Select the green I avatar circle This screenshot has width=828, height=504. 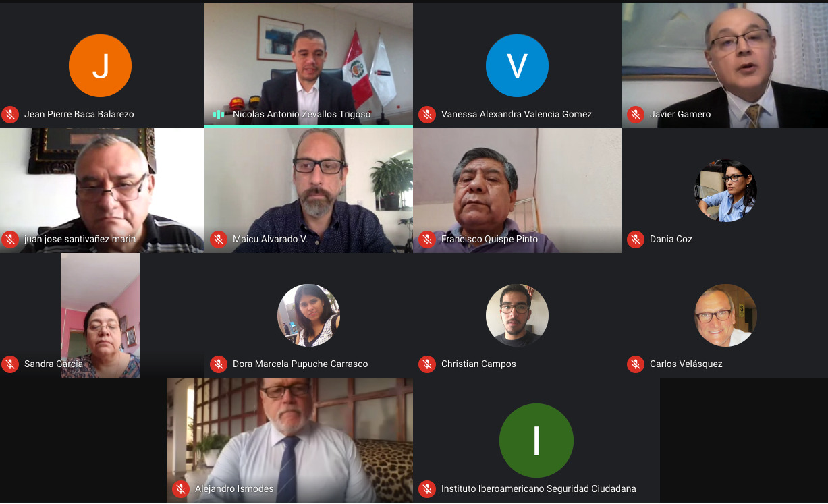pos(536,441)
